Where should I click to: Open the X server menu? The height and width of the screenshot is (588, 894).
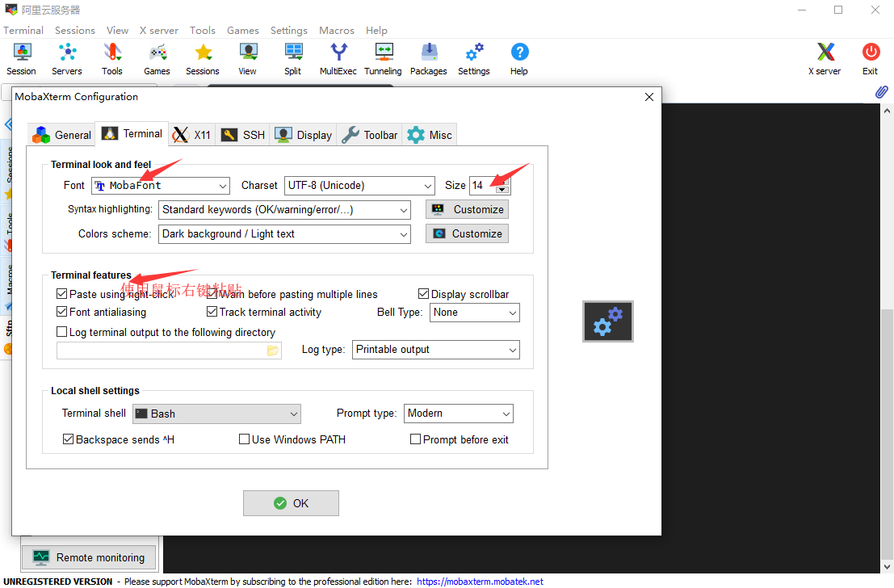pos(158,30)
